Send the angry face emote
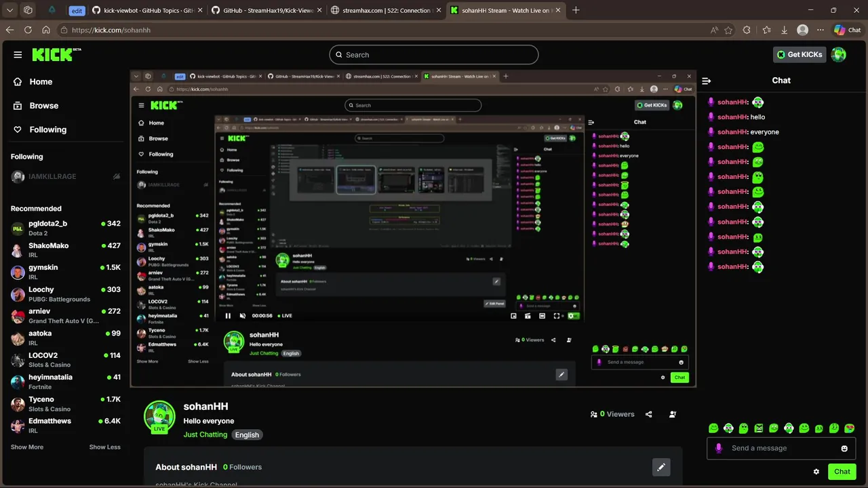This screenshot has height=488, width=868. (759, 428)
